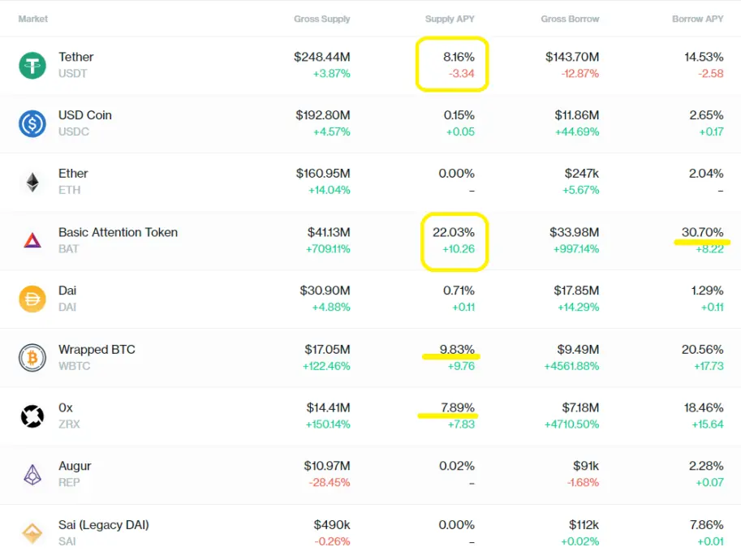Viewport: 741px width, 560px height.
Task: Click Wrapped BTC borrow APY 20.56%
Action: pyautogui.click(x=702, y=350)
